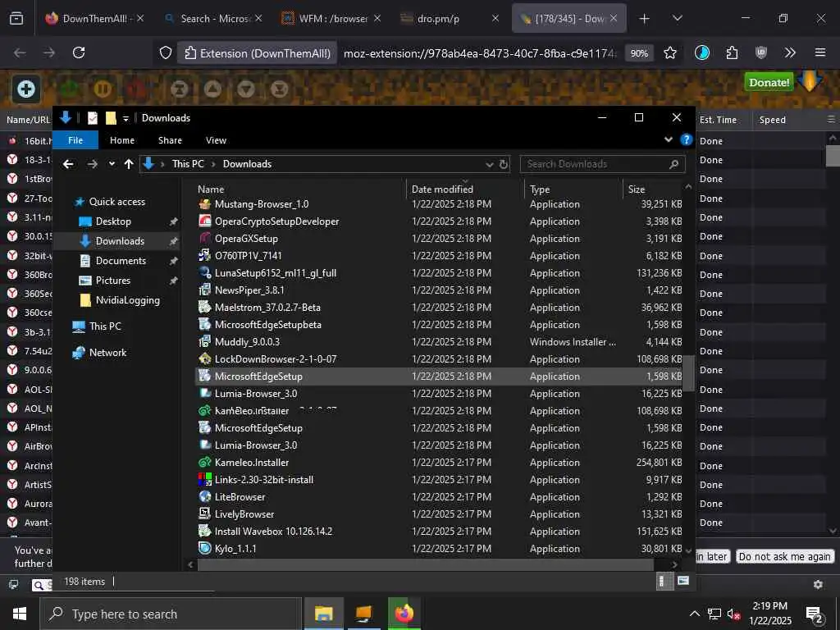The height and width of the screenshot is (630, 840).
Task: Click Do not ask me again button
Action: click(784, 557)
